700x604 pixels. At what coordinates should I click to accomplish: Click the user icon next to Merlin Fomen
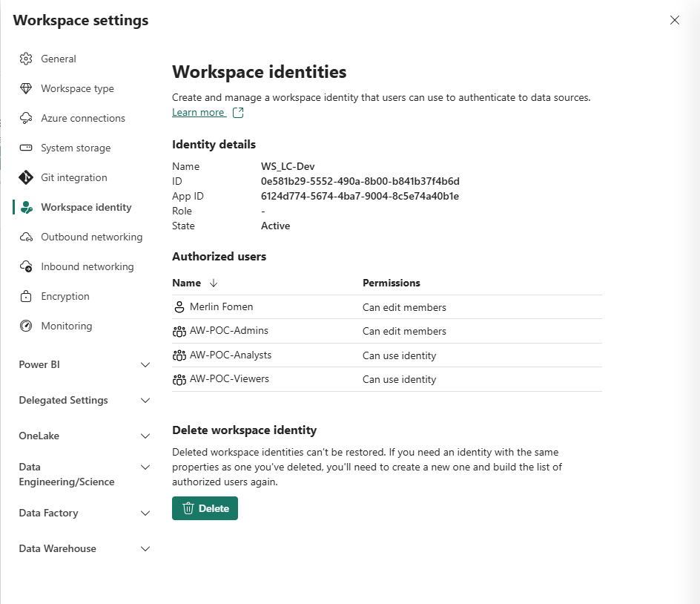179,307
